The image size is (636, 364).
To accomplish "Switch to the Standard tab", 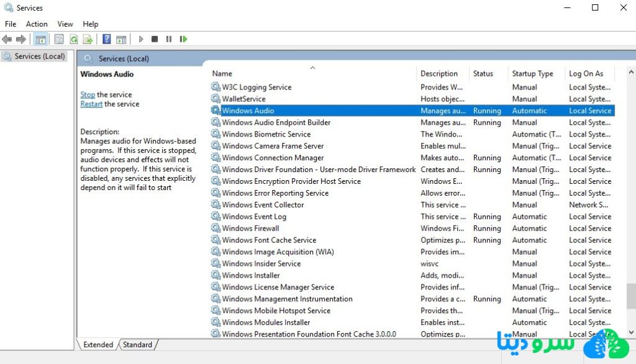I will 137,345.
